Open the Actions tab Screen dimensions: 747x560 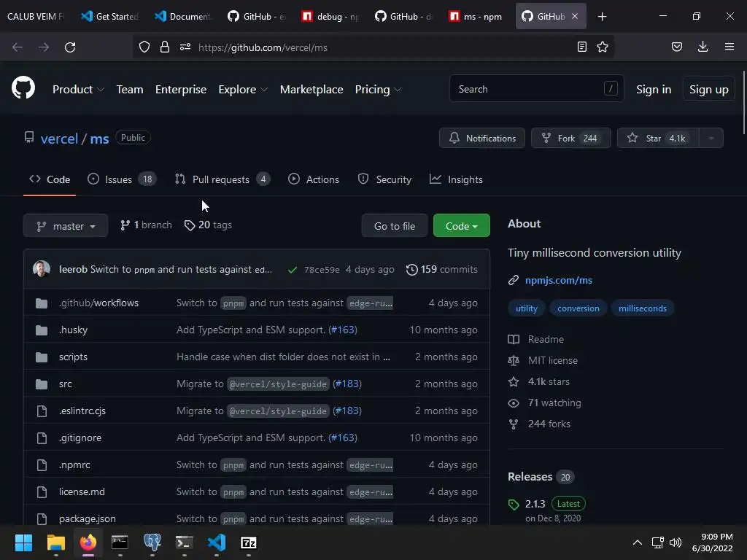coord(314,179)
